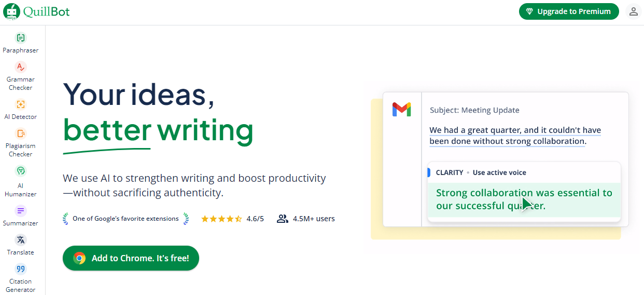Click the star rating 4.6/5

232,219
